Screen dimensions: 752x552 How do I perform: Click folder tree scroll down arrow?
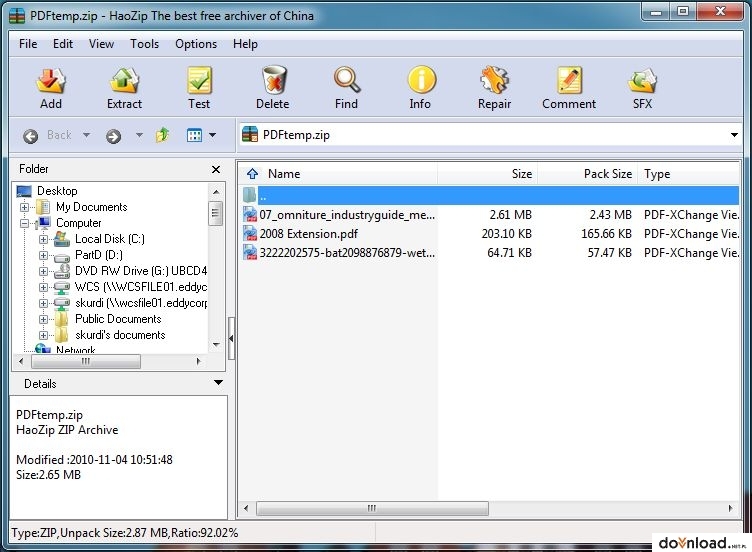[216, 345]
